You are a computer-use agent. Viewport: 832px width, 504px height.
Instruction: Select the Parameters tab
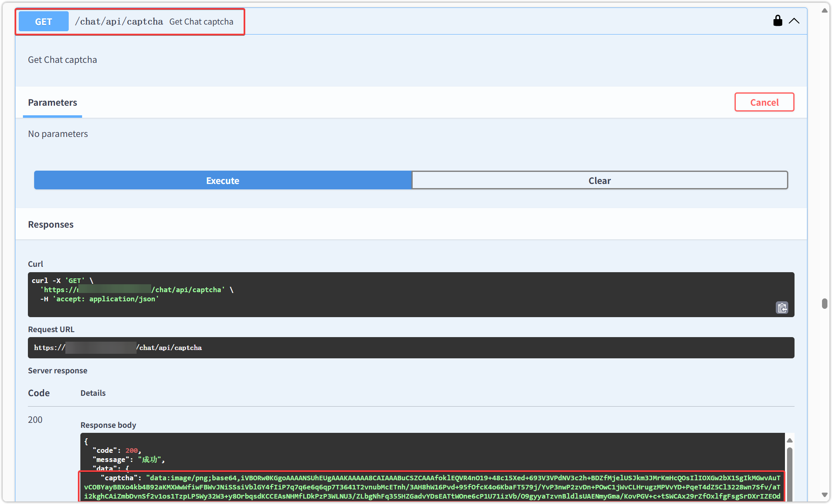pos(52,103)
